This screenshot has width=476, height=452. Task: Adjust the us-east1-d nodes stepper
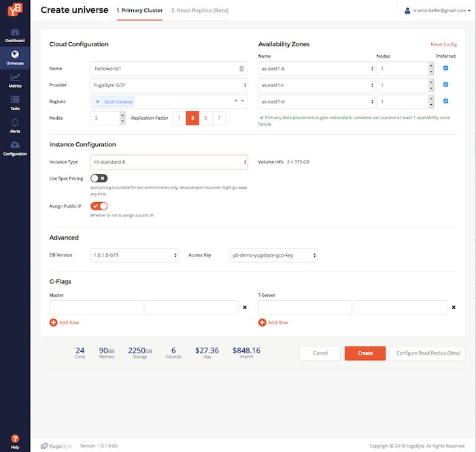click(431, 101)
